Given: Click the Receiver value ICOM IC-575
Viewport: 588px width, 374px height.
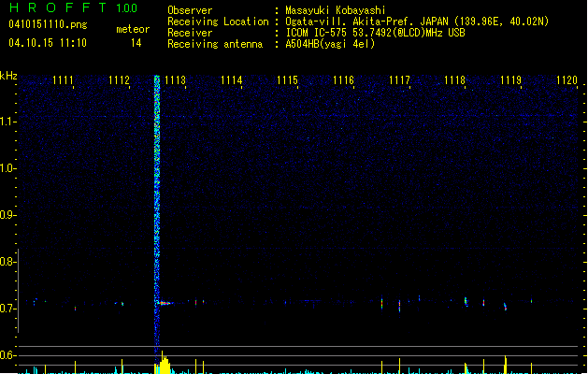Looking at the screenshot, I should [x=316, y=33].
